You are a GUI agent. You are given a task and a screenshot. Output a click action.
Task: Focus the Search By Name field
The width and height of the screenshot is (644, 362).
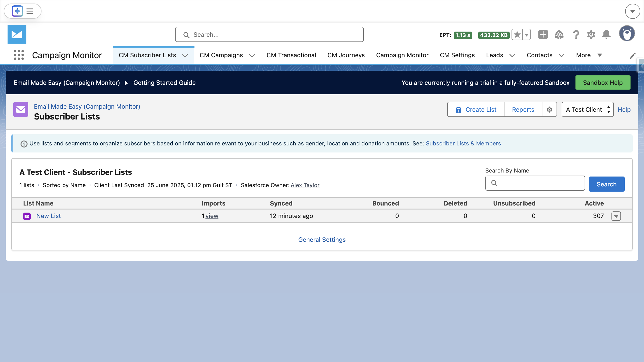point(535,183)
